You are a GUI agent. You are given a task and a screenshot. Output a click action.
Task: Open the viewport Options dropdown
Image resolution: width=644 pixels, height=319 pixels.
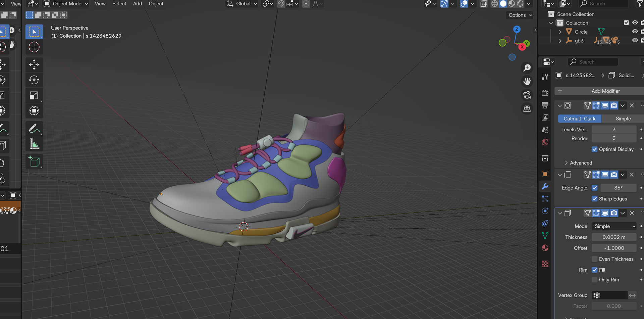[x=520, y=15]
